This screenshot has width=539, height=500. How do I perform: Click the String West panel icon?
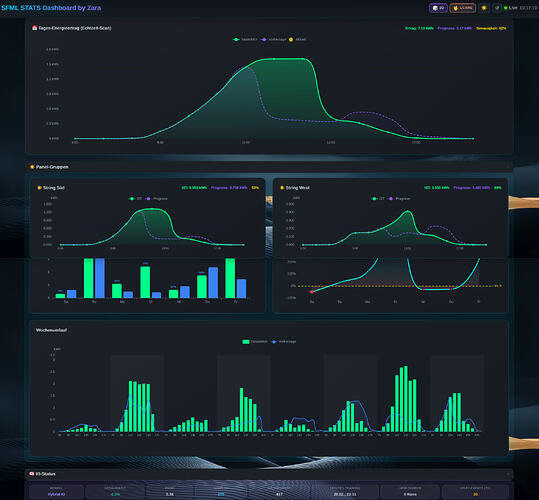[282, 188]
